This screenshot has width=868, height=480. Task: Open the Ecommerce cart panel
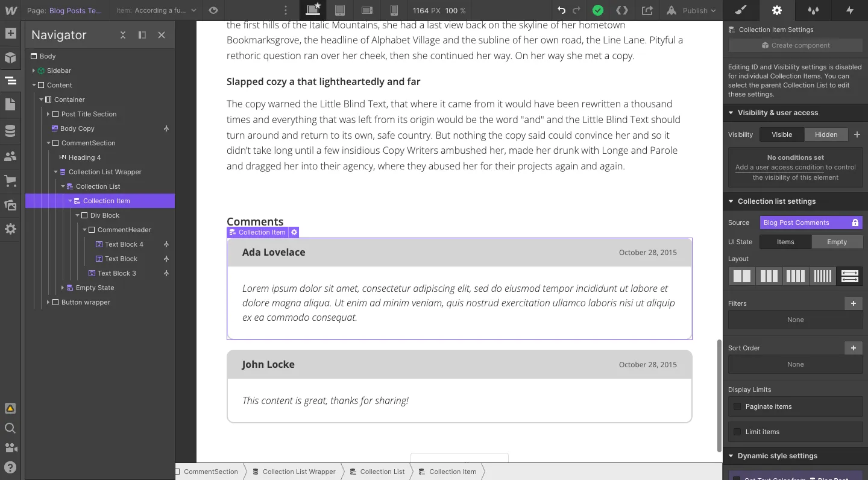pos(10,180)
